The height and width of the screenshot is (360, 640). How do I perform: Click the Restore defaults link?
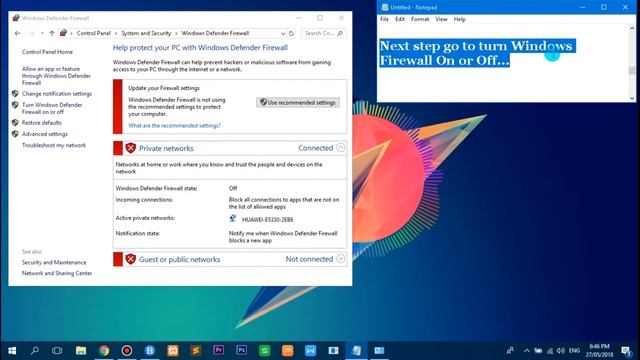click(42, 123)
